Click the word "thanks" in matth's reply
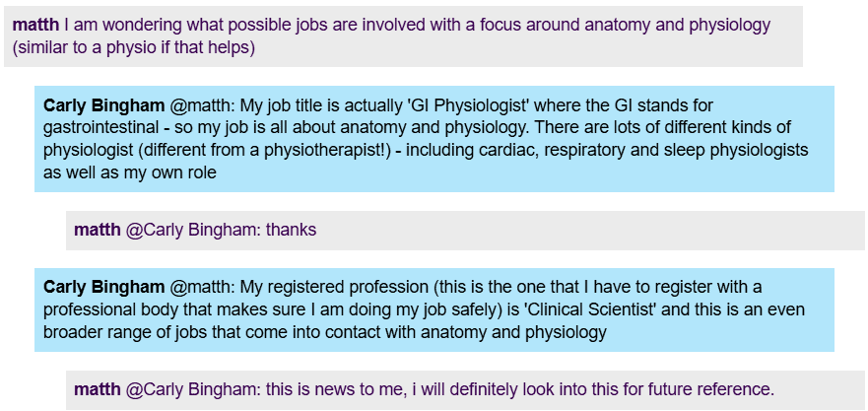The width and height of the screenshot is (868, 411). (x=291, y=231)
